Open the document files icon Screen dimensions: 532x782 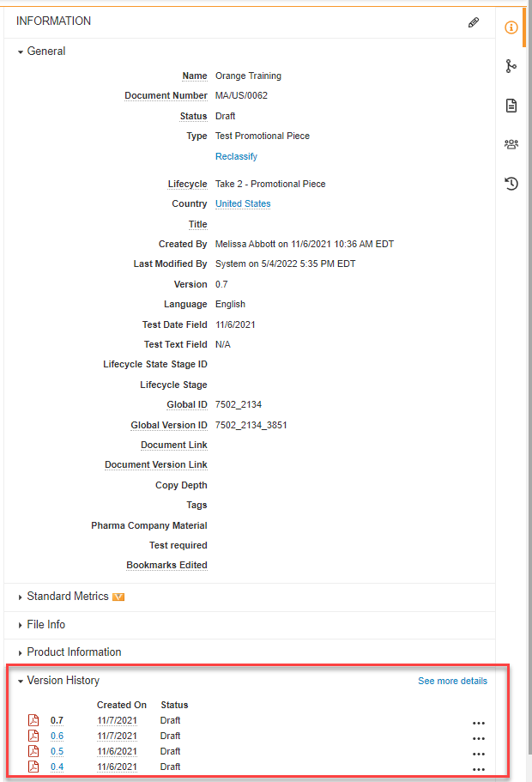point(511,106)
